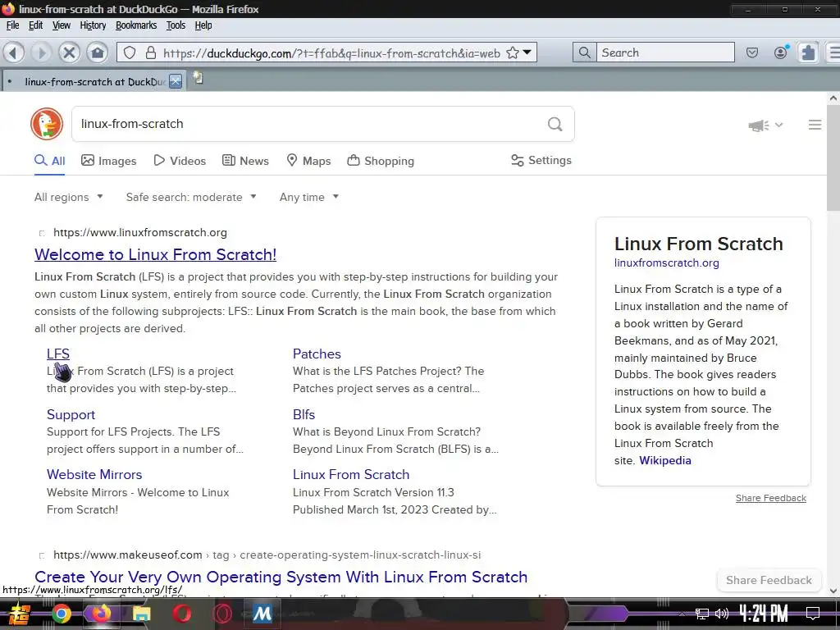Expand the Safe search: moderate dropdown
Viewport: 840px width, 630px height.
tap(191, 197)
